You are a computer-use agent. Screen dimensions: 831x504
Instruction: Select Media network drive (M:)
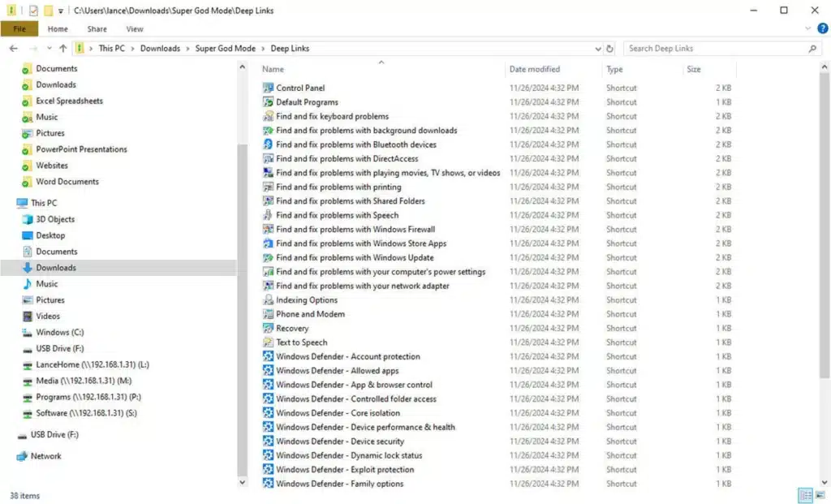tap(84, 381)
